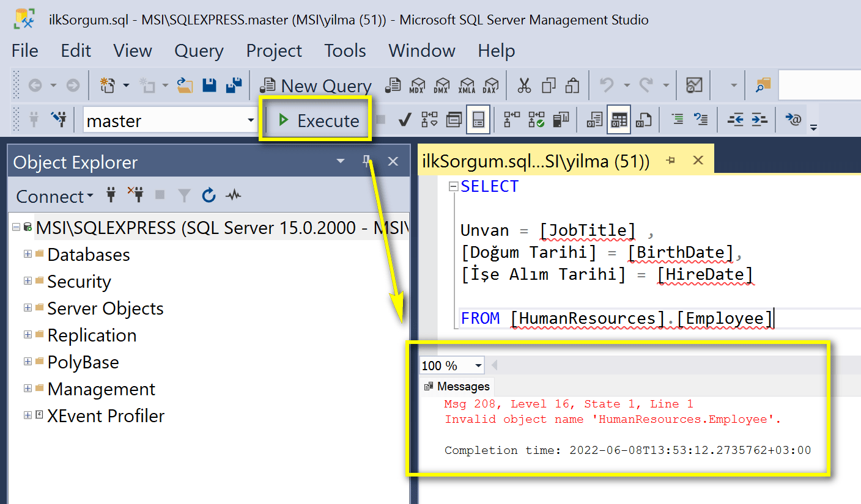Select Results to Text mode

tap(594, 120)
